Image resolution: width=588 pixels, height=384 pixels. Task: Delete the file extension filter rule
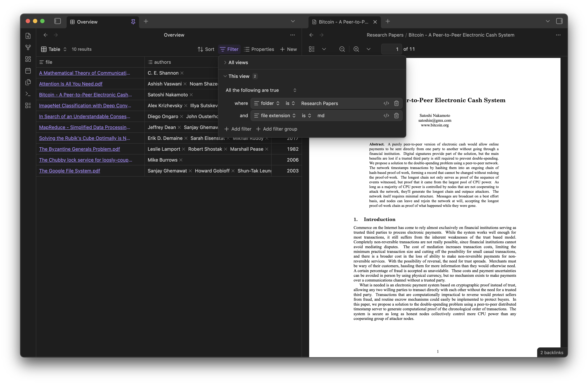tap(396, 116)
